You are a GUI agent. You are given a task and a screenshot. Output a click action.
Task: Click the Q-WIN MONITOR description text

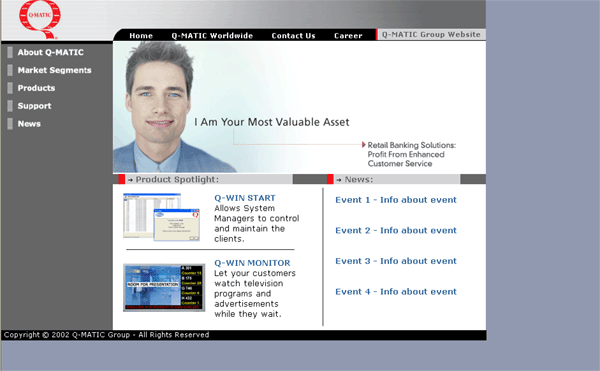(255, 294)
